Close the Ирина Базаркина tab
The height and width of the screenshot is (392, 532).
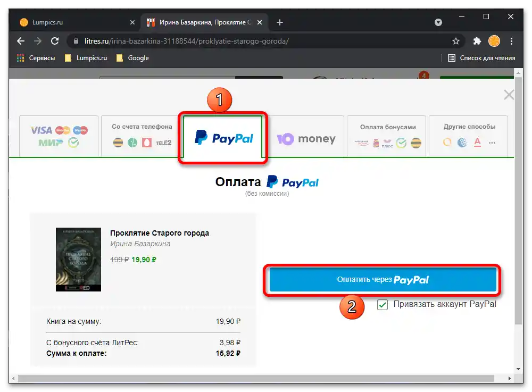[260, 22]
